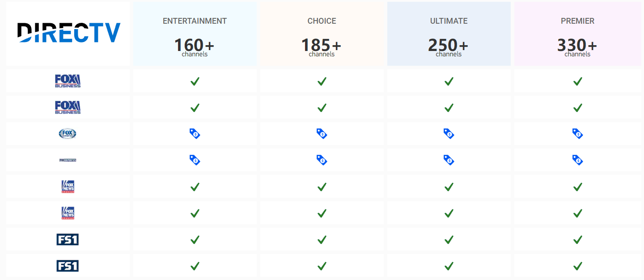Click the DIRECTV logo
644x280 pixels.
point(68,33)
